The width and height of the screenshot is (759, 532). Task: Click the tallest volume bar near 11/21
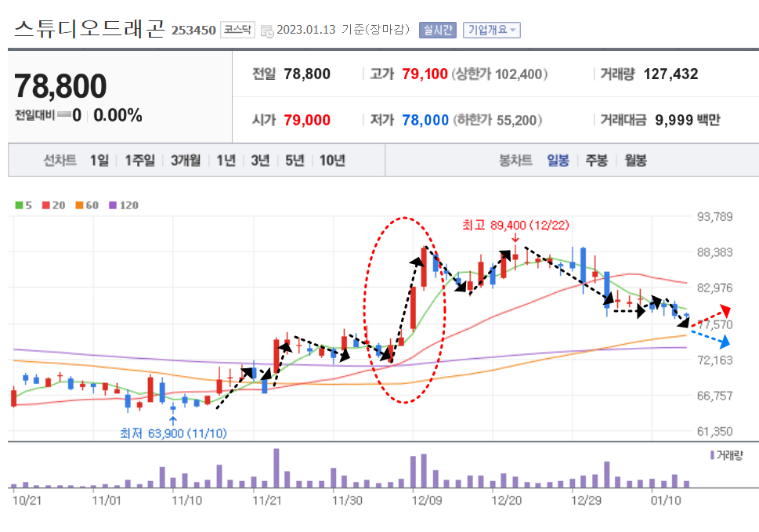(276, 468)
